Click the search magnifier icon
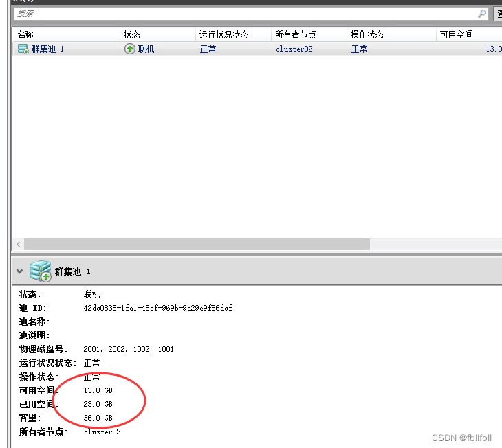This screenshot has height=448, width=502. coord(482,14)
